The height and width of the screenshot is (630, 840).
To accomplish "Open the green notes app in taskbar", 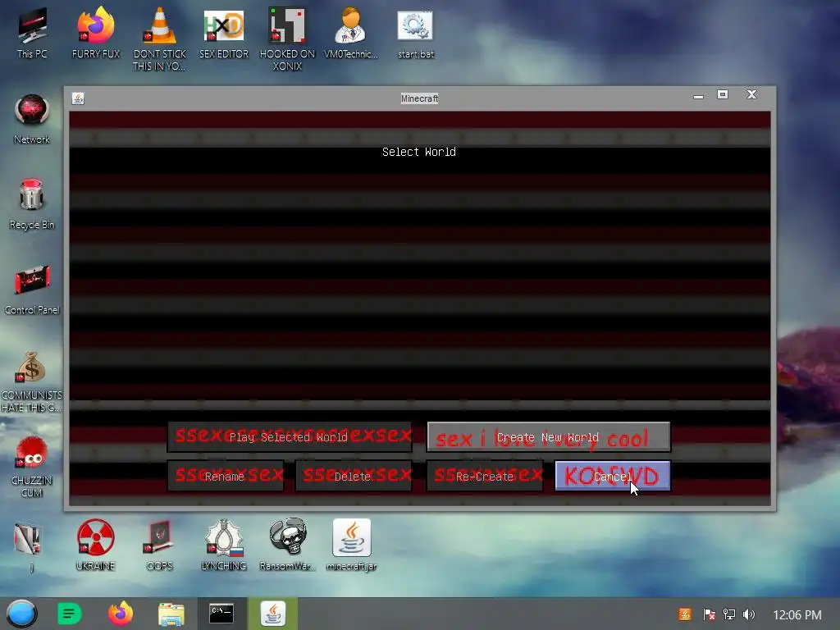I will click(x=69, y=614).
